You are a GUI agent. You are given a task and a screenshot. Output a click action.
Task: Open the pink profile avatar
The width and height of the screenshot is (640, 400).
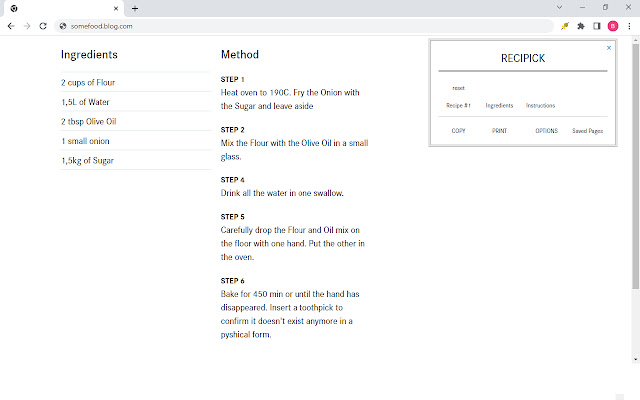[613, 26]
